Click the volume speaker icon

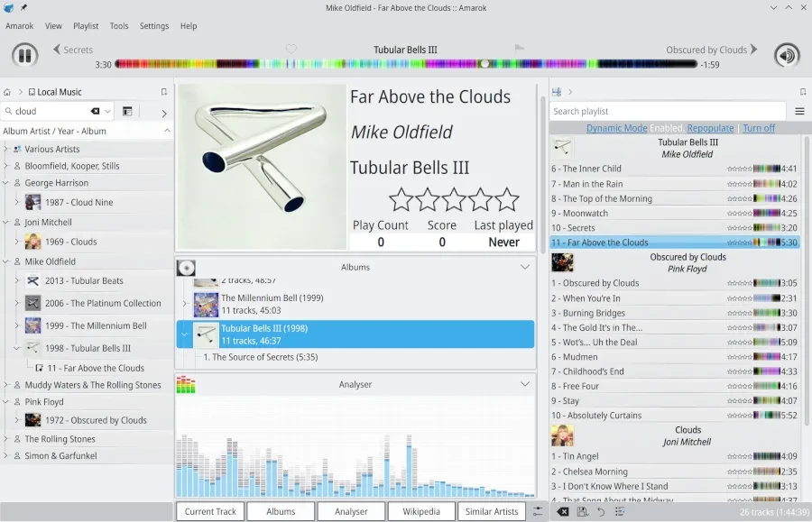[787, 56]
